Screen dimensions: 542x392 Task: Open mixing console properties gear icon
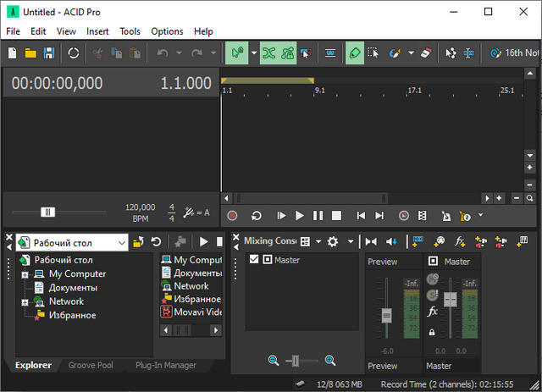click(x=332, y=241)
